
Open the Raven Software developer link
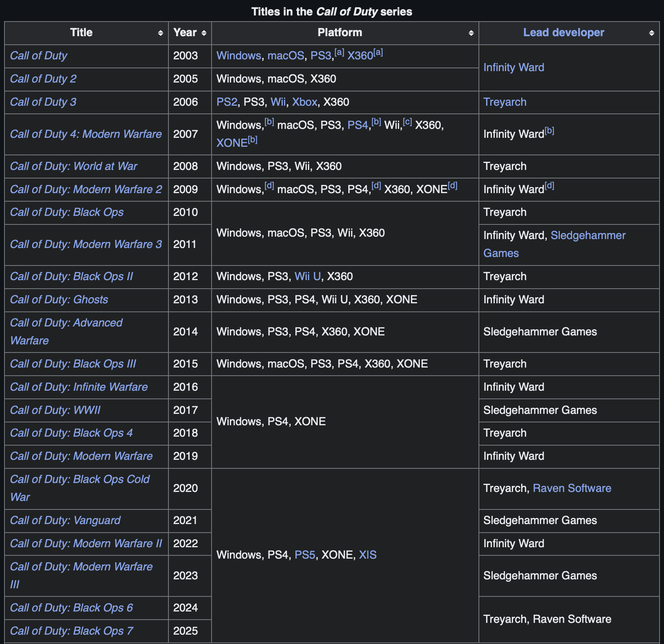(x=572, y=488)
